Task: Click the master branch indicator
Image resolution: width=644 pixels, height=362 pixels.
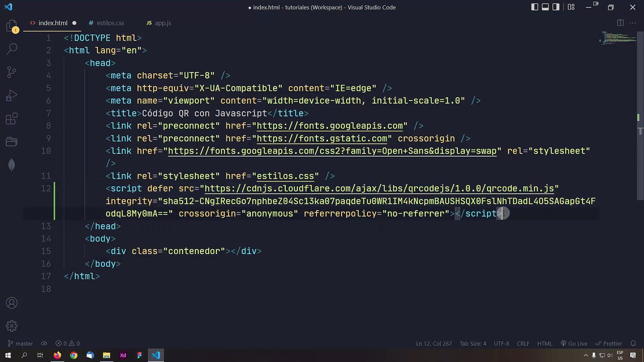Action: (20, 344)
